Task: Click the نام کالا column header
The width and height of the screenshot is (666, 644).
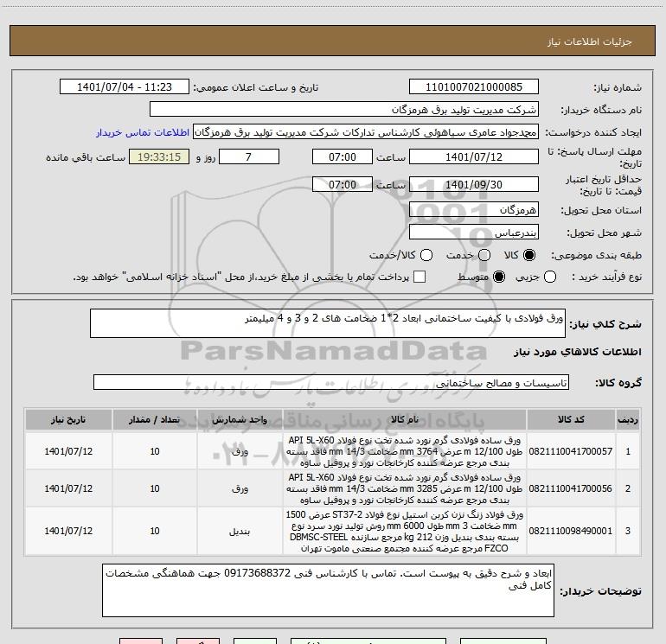Action: 405,419
